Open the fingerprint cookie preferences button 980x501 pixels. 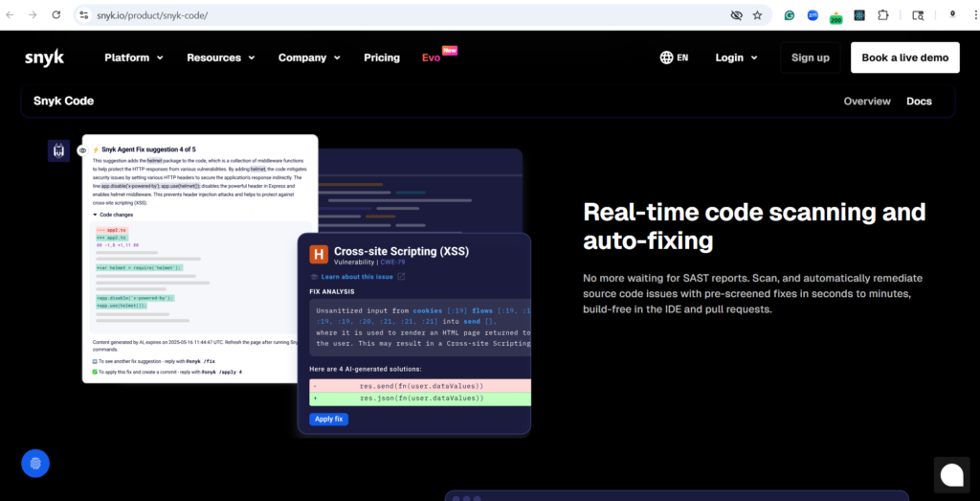click(35, 464)
